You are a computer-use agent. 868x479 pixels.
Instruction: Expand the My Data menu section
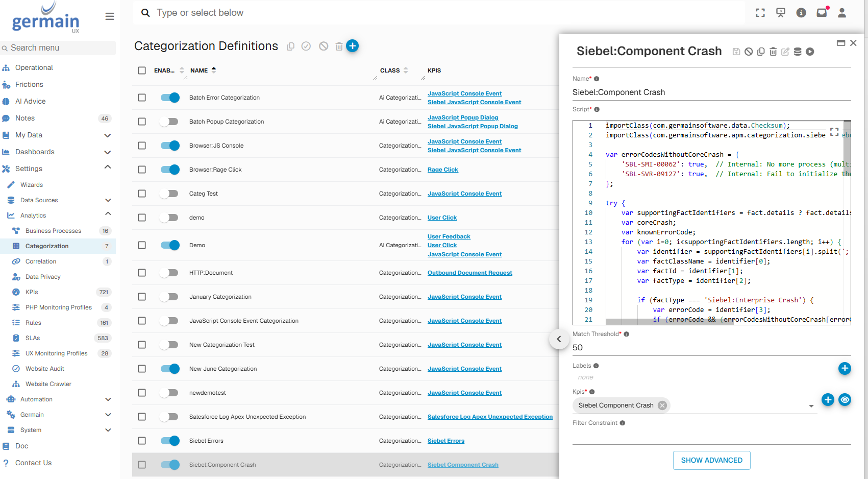[x=108, y=135]
